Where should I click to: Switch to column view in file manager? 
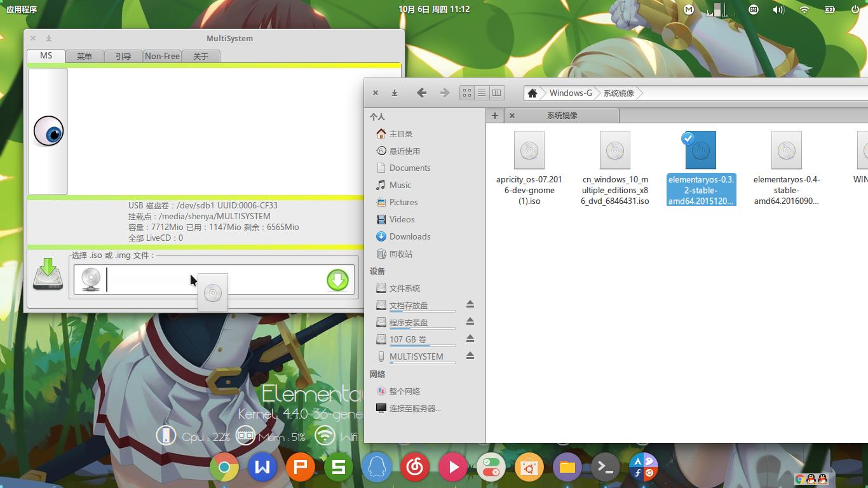pyautogui.click(x=496, y=93)
